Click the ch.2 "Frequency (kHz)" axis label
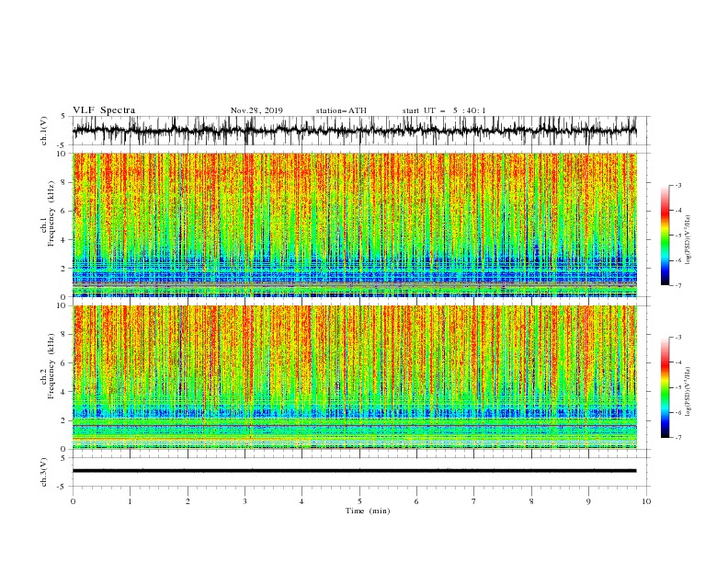Viewport: 728px width, 563px height. point(51,366)
